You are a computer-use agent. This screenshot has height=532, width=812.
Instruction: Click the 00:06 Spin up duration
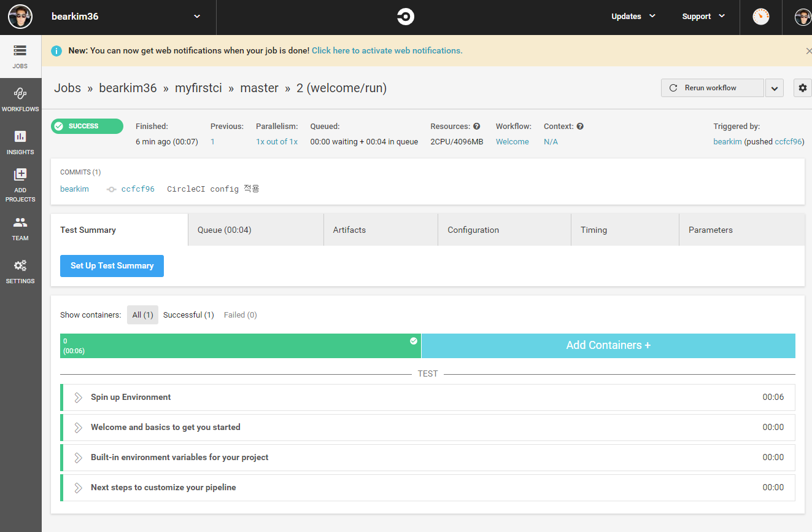click(773, 397)
